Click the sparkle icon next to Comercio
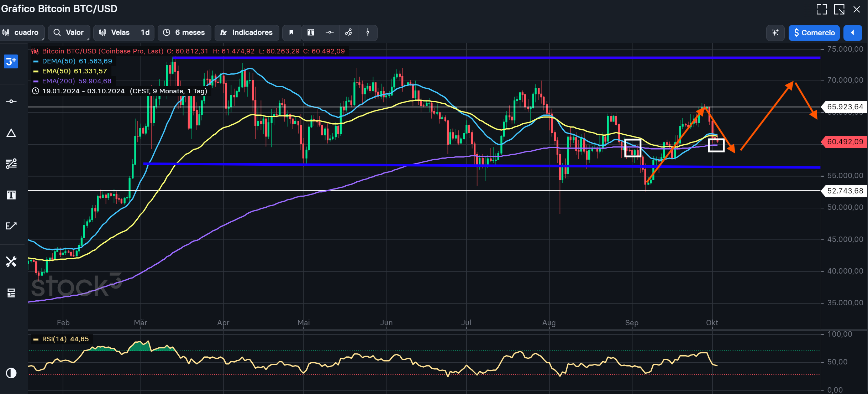 pos(775,33)
